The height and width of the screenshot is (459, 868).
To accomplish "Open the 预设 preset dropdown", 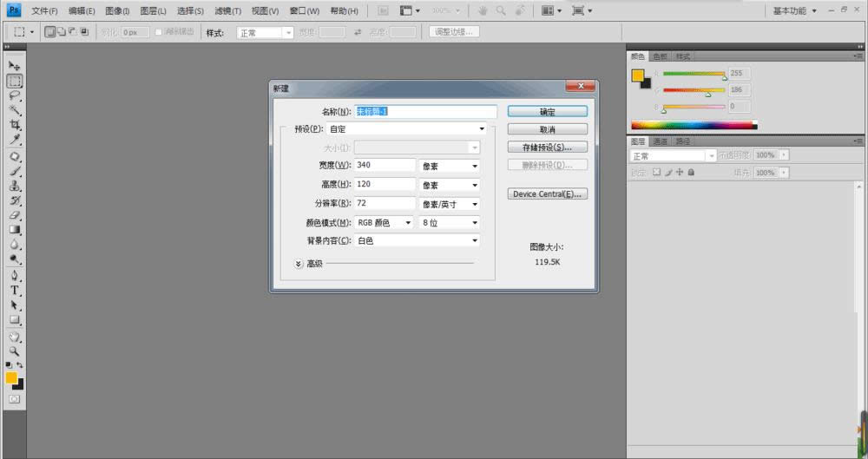I will [x=420, y=129].
